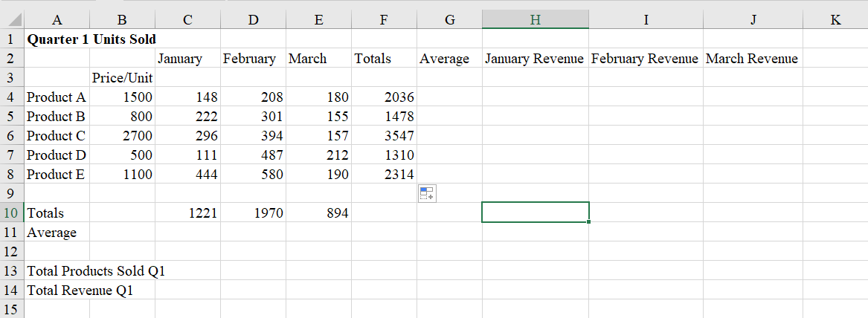Select the January Revenue header cell
This screenshot has height=318, width=868.
point(534,58)
